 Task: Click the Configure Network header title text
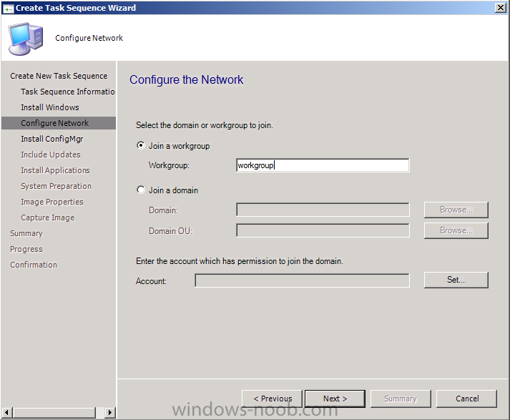89,38
